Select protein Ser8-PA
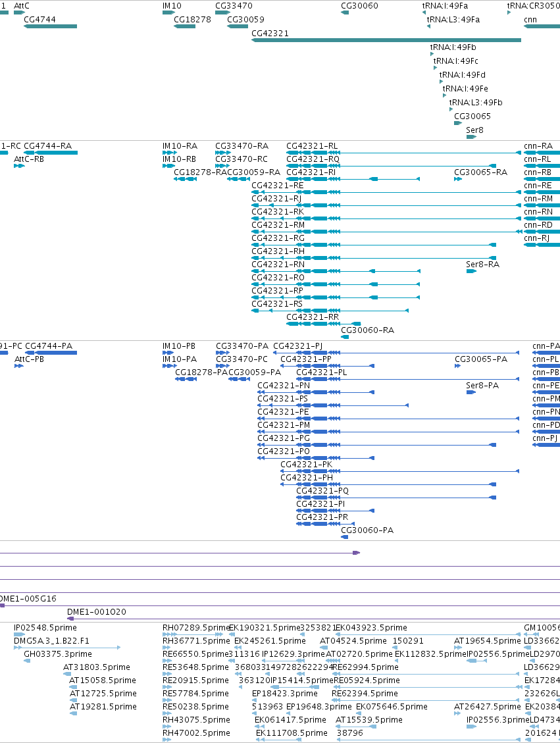Viewport: 560px width, 743px height. pyautogui.click(x=471, y=392)
